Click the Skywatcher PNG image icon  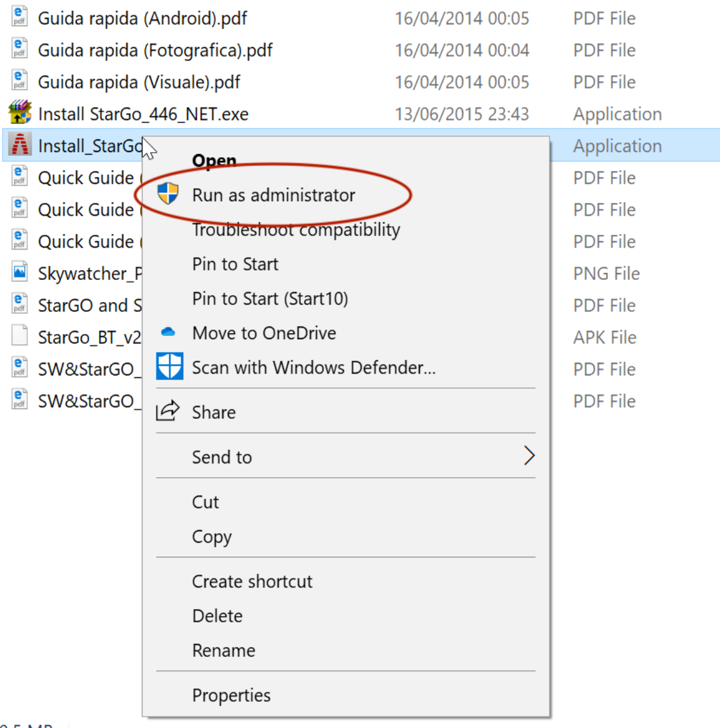[20, 272]
